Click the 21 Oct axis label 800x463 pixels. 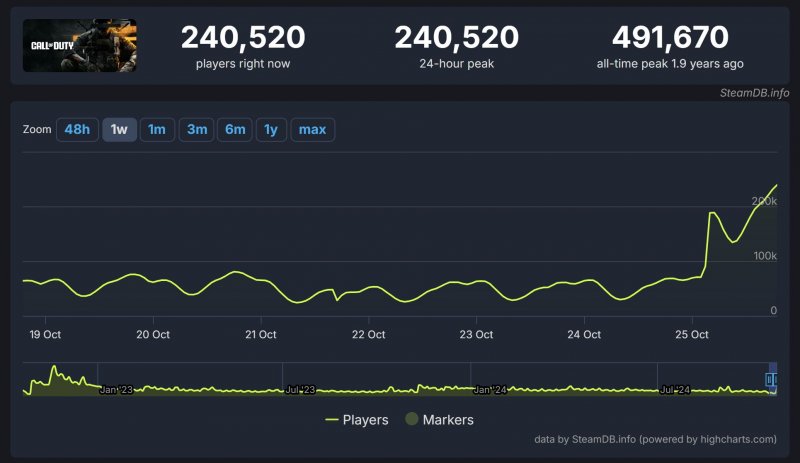click(261, 334)
